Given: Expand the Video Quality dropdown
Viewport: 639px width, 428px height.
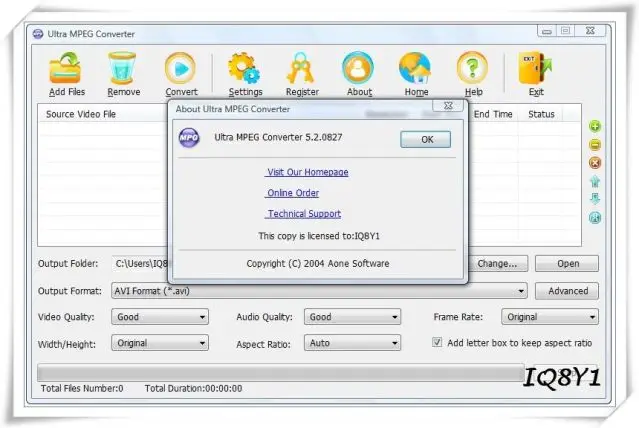Looking at the screenshot, I should pyautogui.click(x=160, y=317).
